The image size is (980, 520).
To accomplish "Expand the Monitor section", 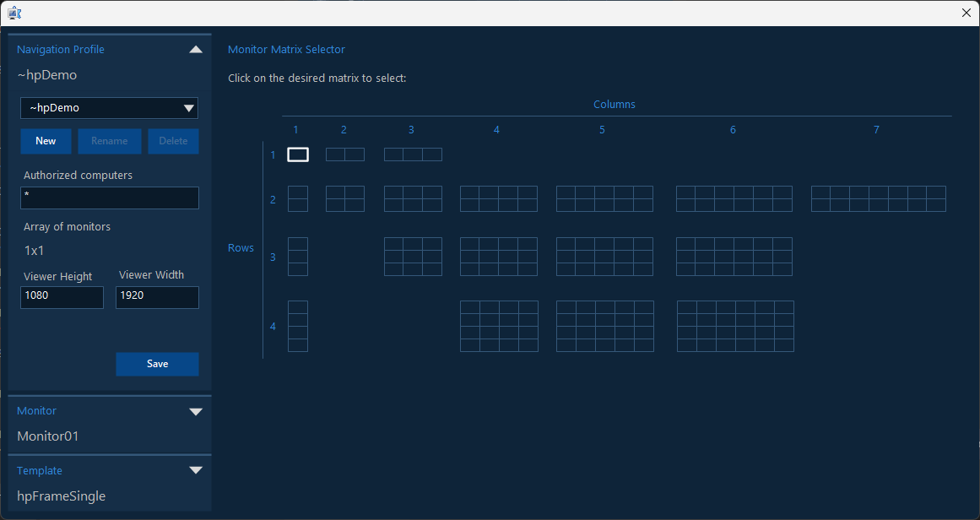I will pyautogui.click(x=196, y=411).
